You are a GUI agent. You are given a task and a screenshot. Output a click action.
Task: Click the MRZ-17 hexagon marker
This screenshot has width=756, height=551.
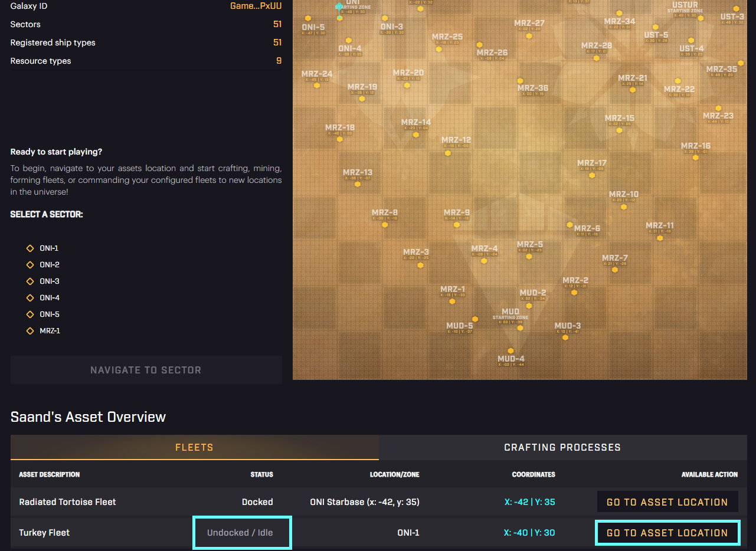[x=592, y=175]
